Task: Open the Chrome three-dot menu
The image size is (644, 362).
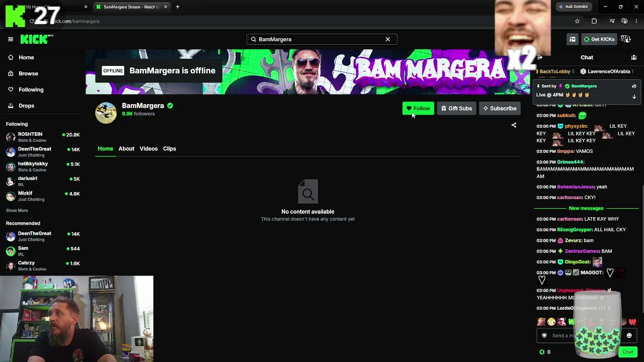Action: pyautogui.click(x=636, y=21)
